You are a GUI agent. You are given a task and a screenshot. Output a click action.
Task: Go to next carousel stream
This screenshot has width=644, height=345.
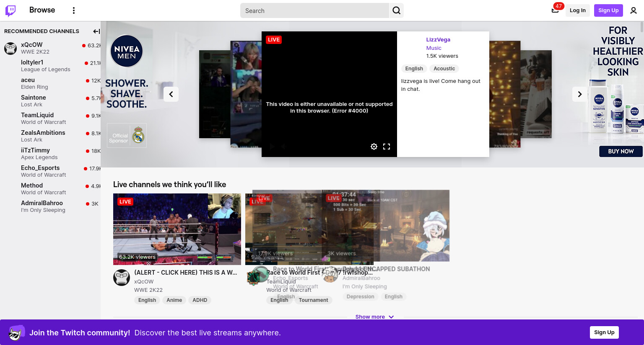click(x=580, y=94)
